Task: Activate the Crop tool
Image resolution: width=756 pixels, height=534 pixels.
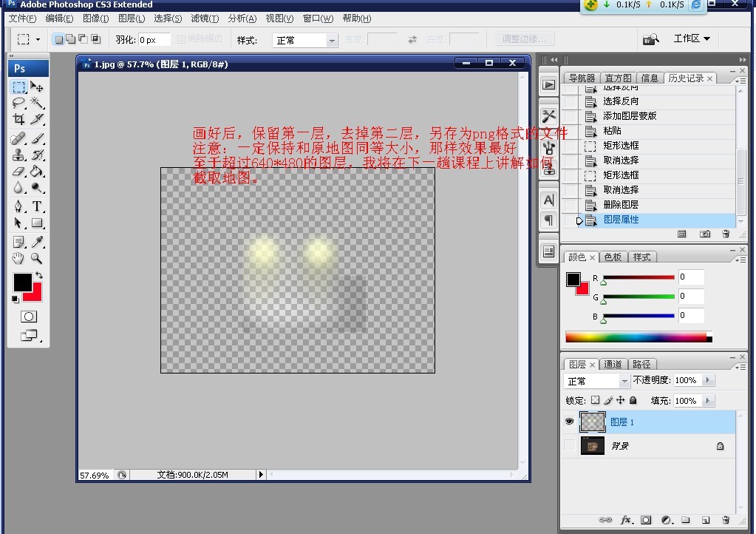Action: [18, 118]
